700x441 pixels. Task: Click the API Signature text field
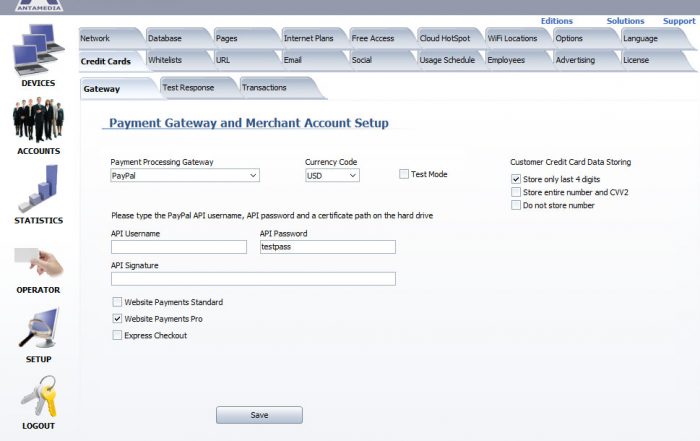point(253,279)
